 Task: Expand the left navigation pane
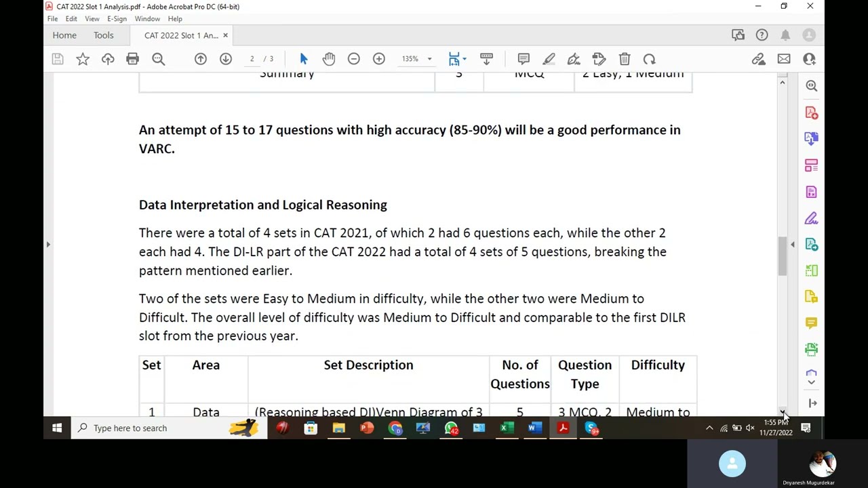(48, 244)
